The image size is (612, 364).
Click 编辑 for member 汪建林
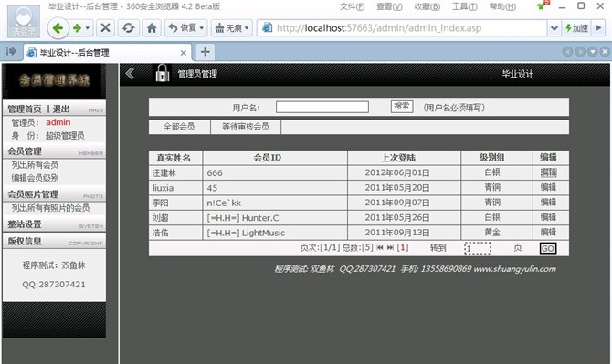[548, 172]
